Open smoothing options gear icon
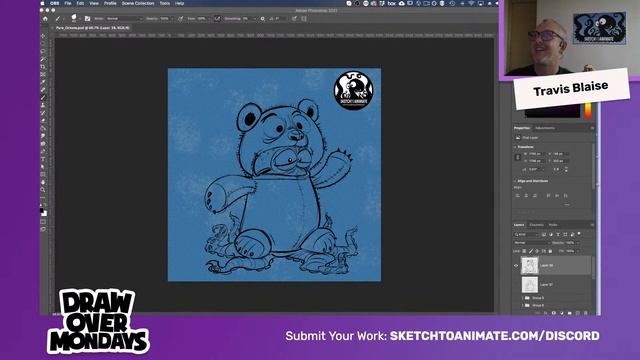Image resolution: width=640 pixels, height=360 pixels. pyautogui.click(x=262, y=19)
